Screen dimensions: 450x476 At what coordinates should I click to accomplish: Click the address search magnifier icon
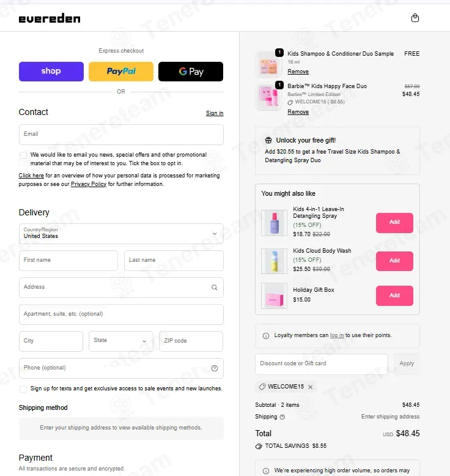coord(214,287)
